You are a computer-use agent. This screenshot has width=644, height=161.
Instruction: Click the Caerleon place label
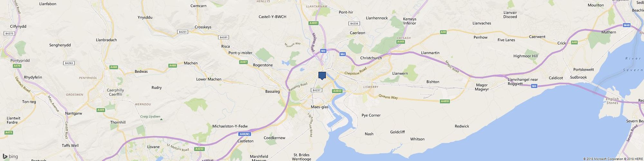[357, 33]
